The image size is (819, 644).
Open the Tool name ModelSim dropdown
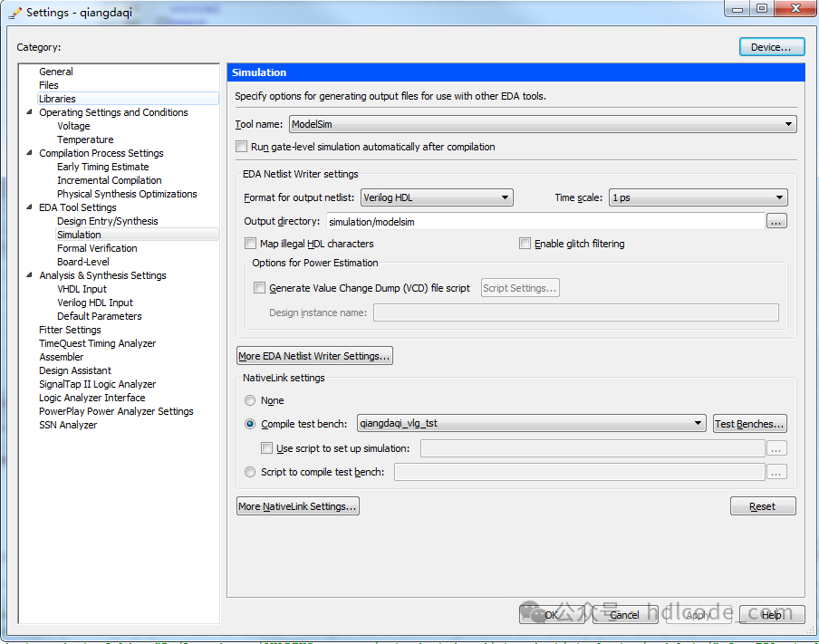(543, 124)
